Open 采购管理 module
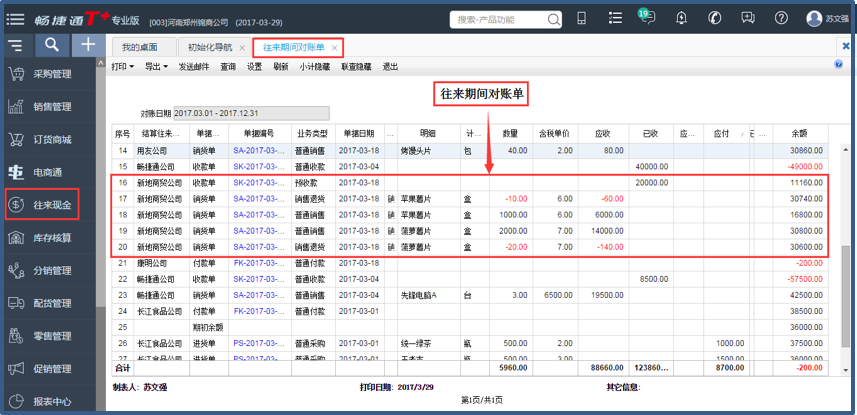This screenshot has height=415, width=857. tap(48, 74)
